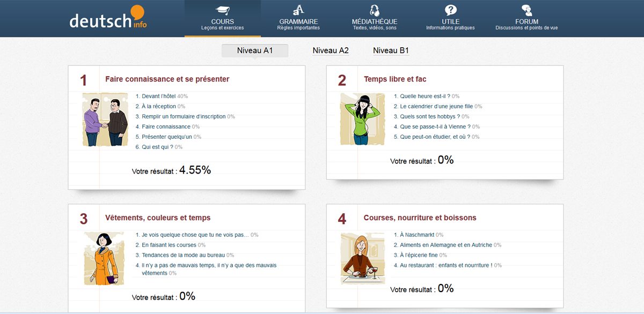Image resolution: width=644 pixels, height=314 pixels.
Task: Click the girl with headphones illustration
Action: coord(363,119)
